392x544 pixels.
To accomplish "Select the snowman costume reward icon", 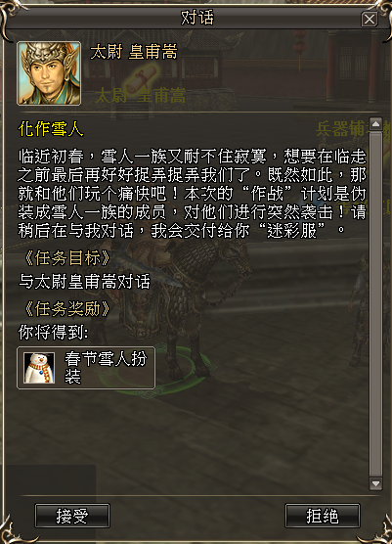I will [x=39, y=368].
